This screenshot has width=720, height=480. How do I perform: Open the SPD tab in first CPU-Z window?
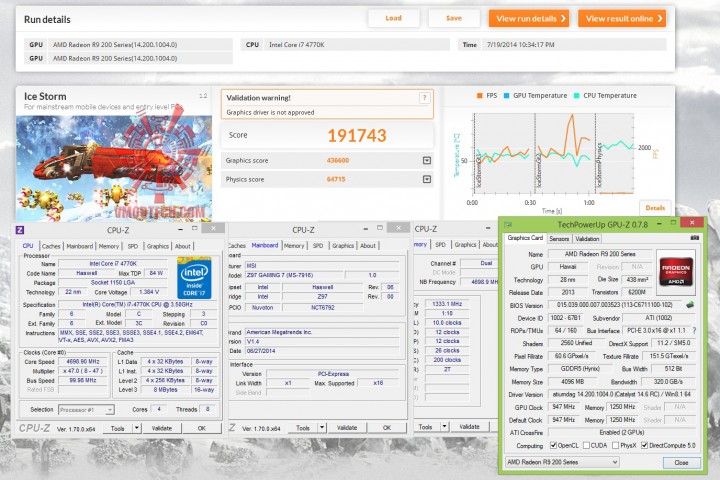[x=133, y=246]
